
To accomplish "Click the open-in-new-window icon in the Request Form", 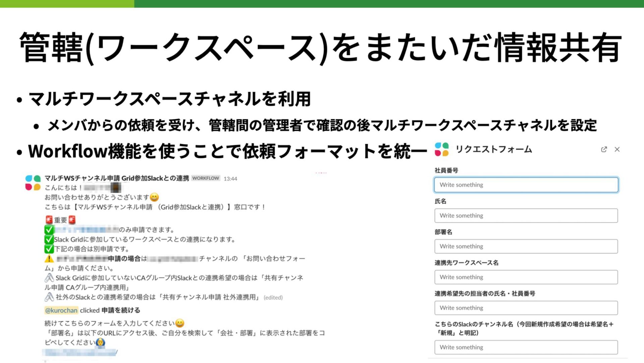I will [604, 149].
